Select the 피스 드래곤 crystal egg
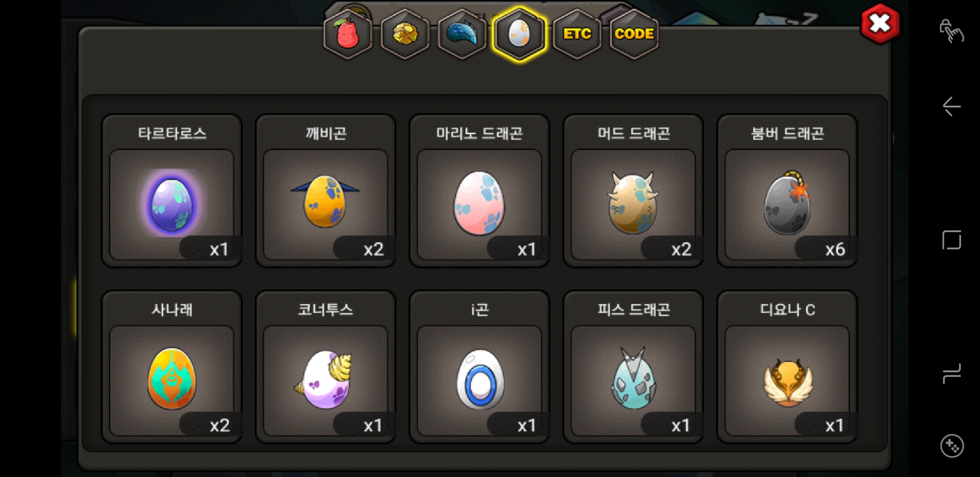The width and height of the screenshot is (980, 477). tap(633, 367)
